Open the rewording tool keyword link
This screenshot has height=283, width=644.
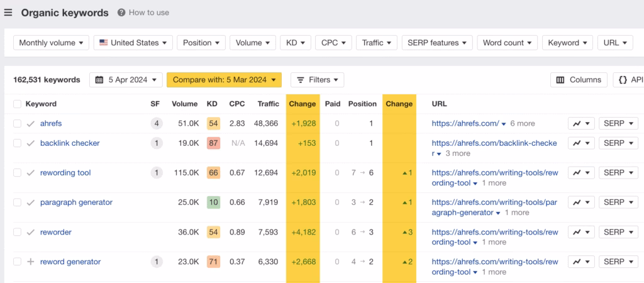point(65,173)
